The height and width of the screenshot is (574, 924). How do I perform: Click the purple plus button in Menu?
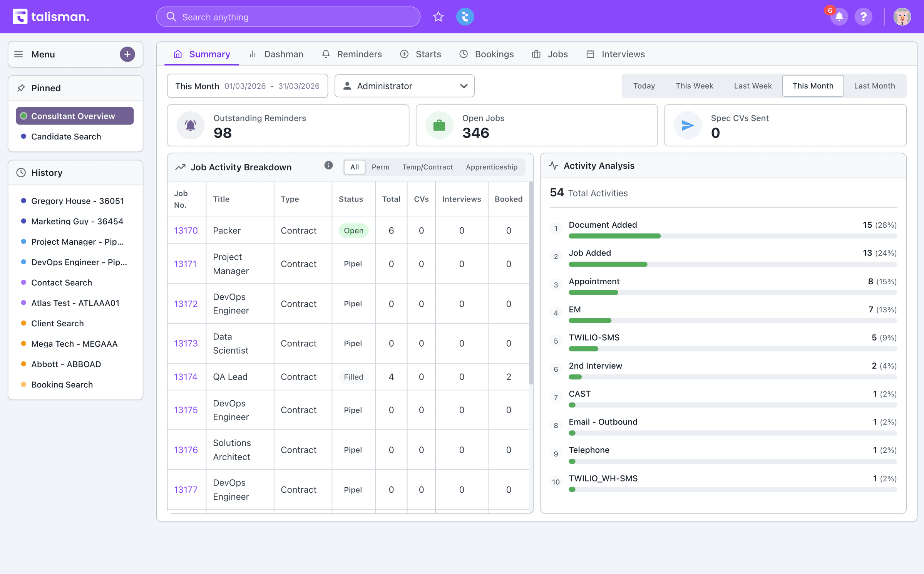(x=127, y=54)
